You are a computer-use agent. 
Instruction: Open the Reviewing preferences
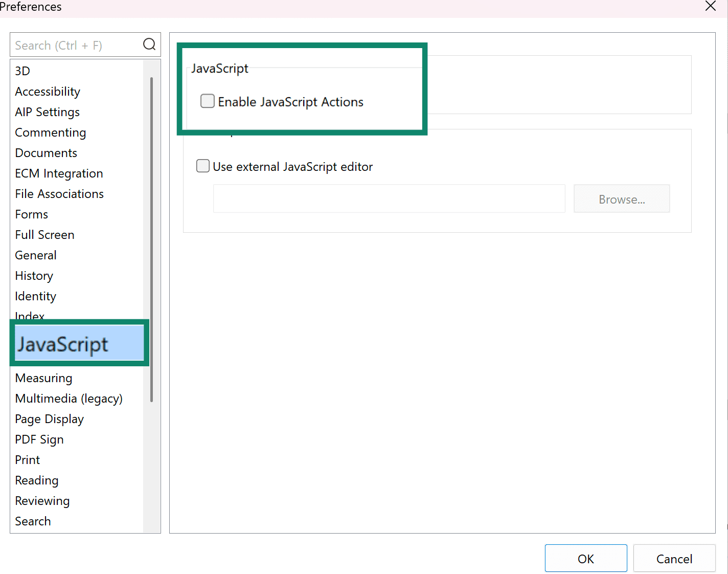click(x=42, y=500)
